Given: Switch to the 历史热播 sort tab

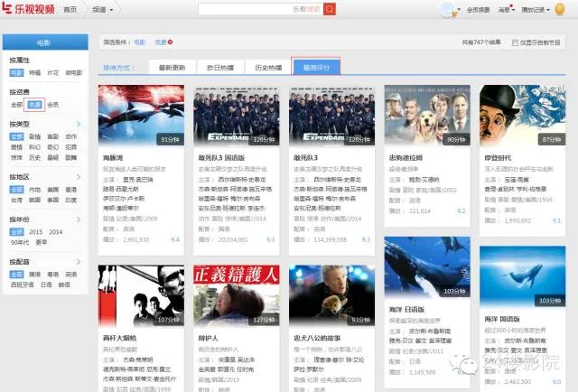Looking at the screenshot, I should (268, 68).
